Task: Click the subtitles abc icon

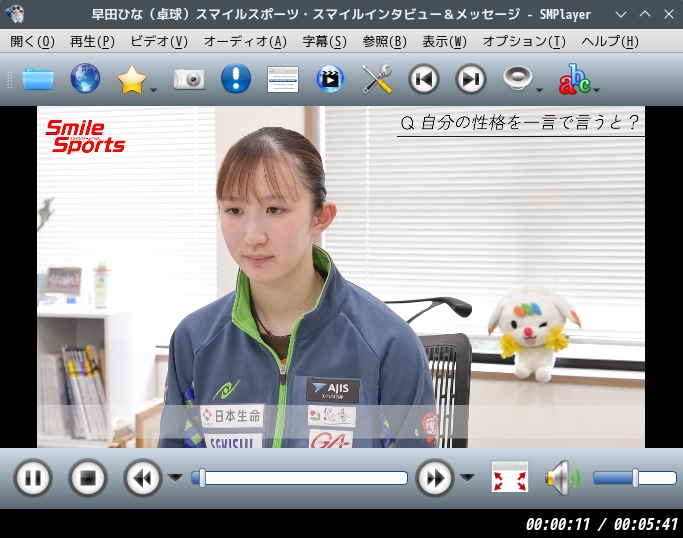Action: (575, 79)
